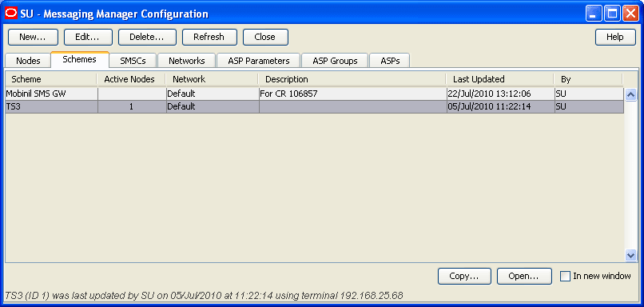This screenshot has height=307, width=644.
Task: Switch to ASP Groups tab
Action: [335, 61]
